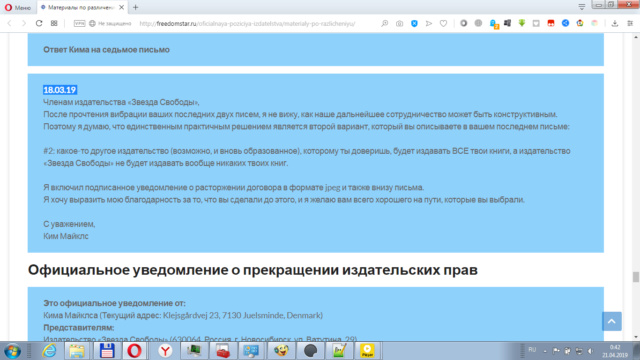Open the browser downloads panel
The height and width of the screenshot is (360, 640).
(x=615, y=24)
